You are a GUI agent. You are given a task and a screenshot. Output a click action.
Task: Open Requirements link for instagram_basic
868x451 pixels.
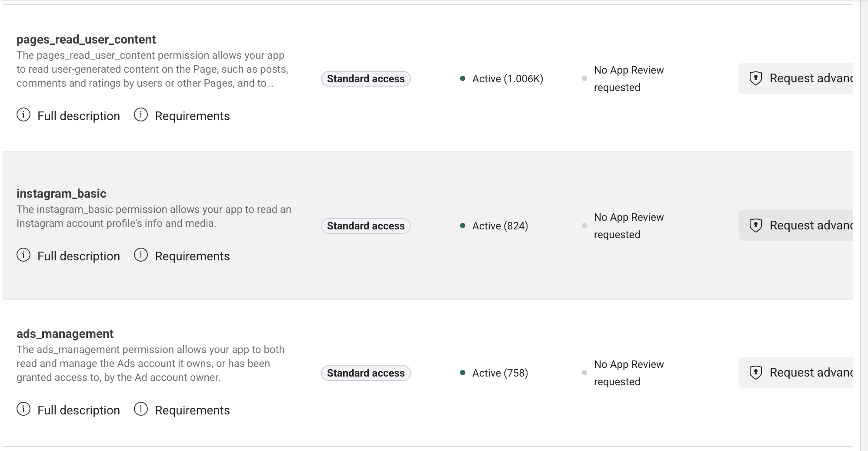192,256
